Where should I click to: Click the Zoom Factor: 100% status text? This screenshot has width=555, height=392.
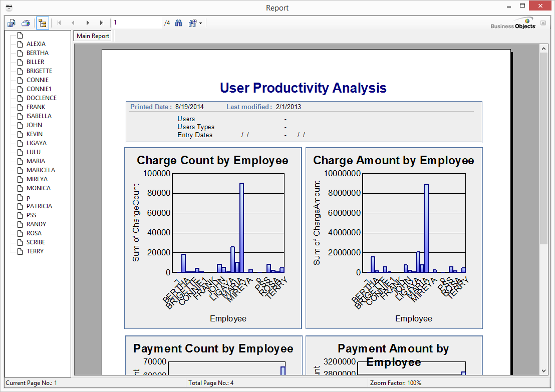tap(396, 383)
